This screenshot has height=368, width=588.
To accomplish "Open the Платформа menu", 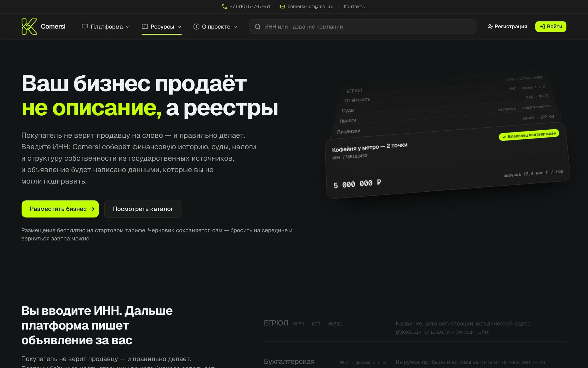I will pos(106,27).
